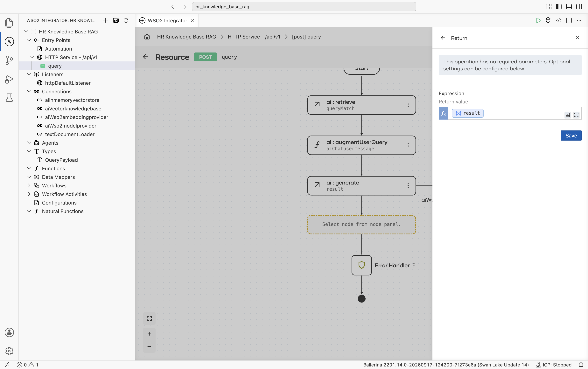Open the Run and Debug view

click(9, 79)
